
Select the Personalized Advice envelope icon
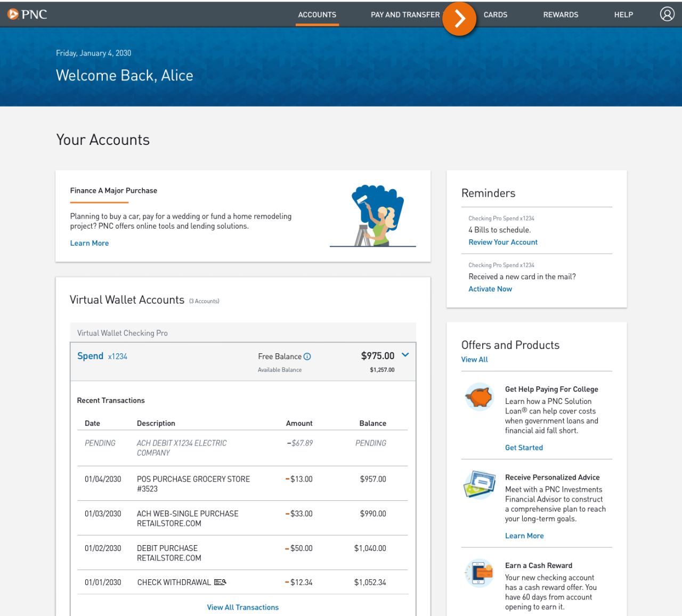click(478, 485)
